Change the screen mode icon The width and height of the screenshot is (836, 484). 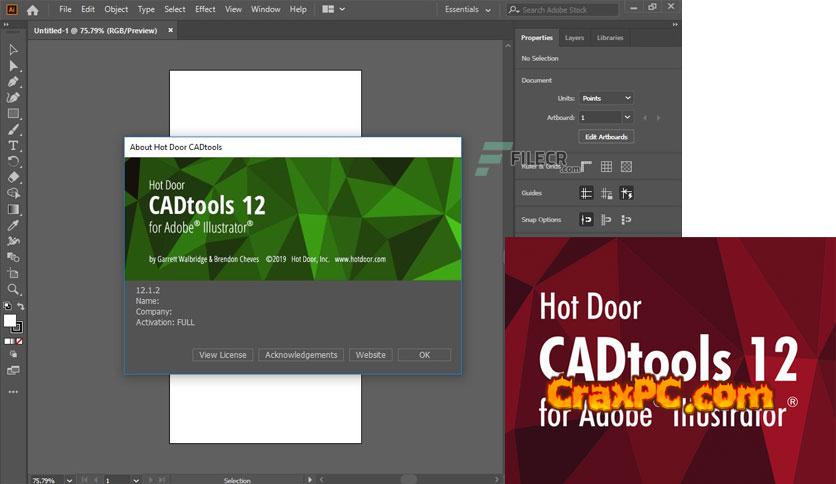coord(13,370)
